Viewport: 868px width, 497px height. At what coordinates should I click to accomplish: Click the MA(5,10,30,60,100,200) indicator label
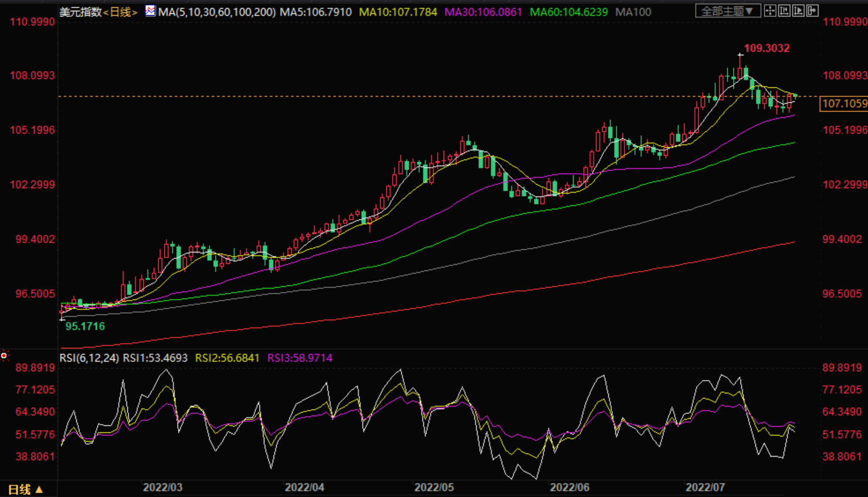click(x=217, y=12)
